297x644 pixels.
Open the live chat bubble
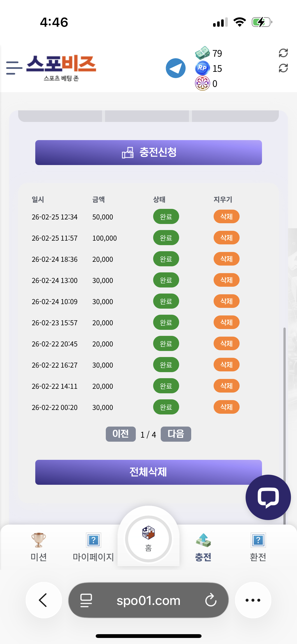tap(268, 497)
